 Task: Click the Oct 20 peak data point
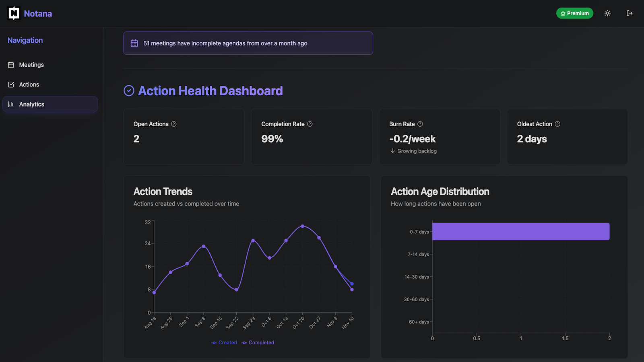(303, 226)
